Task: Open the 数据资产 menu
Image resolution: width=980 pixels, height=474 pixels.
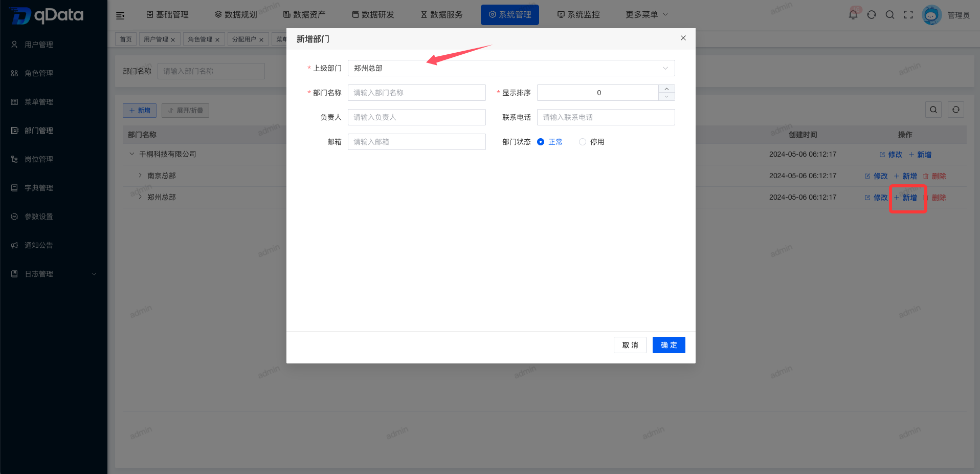Action: 304,14
